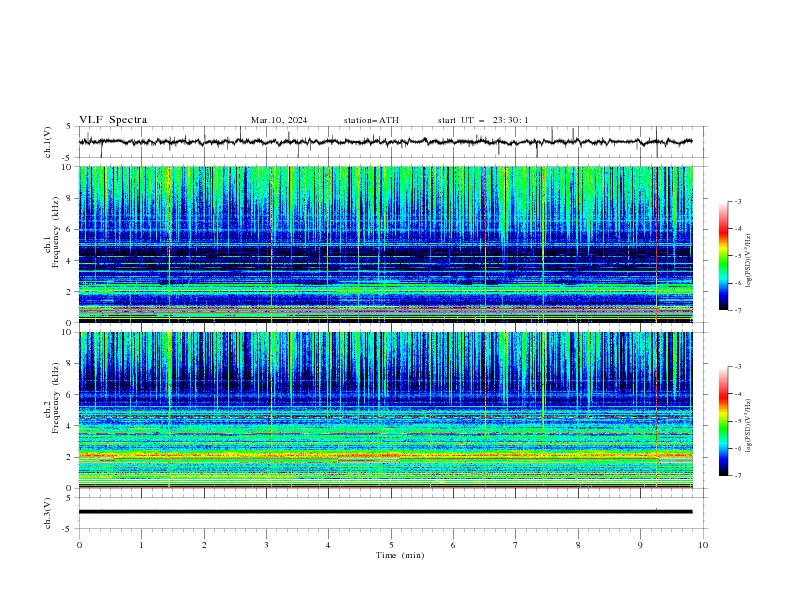Click time axis tick label "9"
This screenshot has width=792, height=612.
point(640,545)
